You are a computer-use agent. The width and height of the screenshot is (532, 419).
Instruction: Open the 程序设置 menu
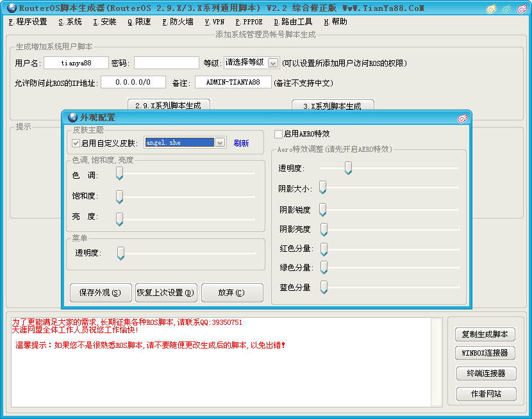coord(28,22)
